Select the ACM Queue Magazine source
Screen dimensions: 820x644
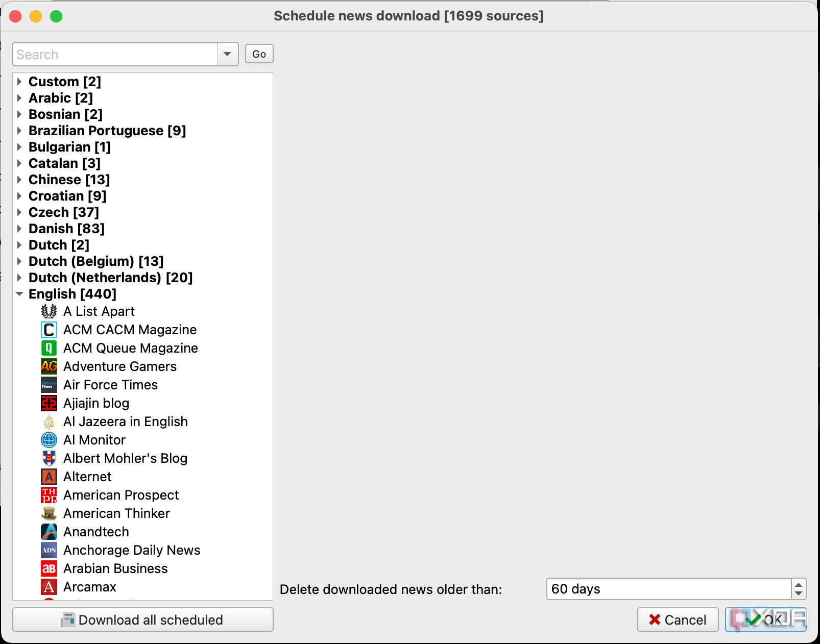coord(131,348)
